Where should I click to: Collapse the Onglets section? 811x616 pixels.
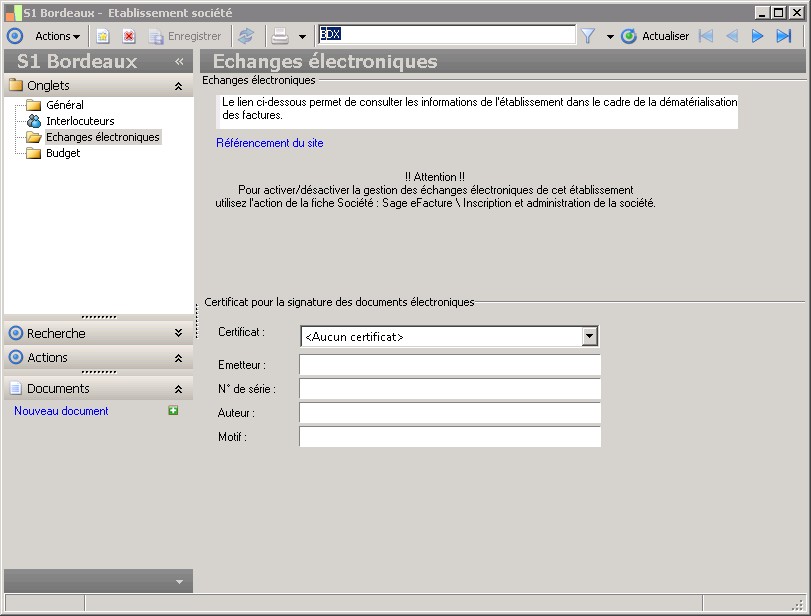(x=178, y=86)
